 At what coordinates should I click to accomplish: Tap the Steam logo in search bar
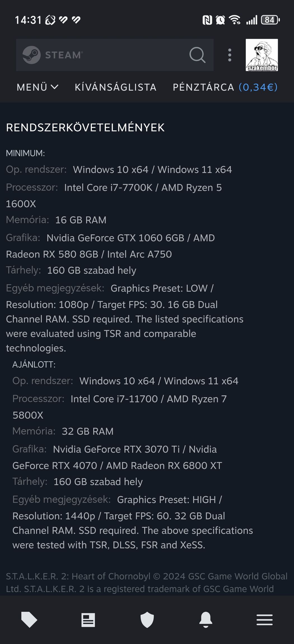53,55
